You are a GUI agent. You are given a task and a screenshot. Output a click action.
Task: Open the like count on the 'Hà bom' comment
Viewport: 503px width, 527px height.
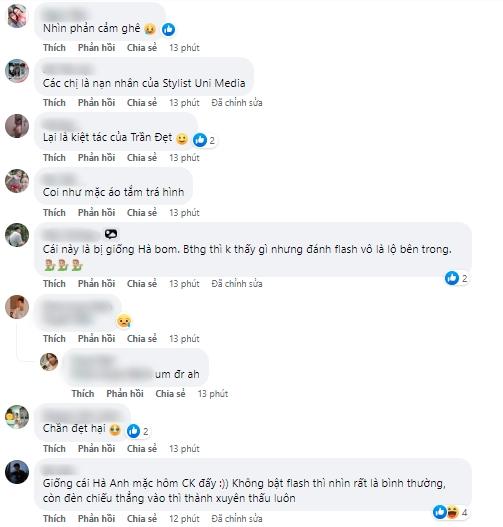tap(456, 278)
